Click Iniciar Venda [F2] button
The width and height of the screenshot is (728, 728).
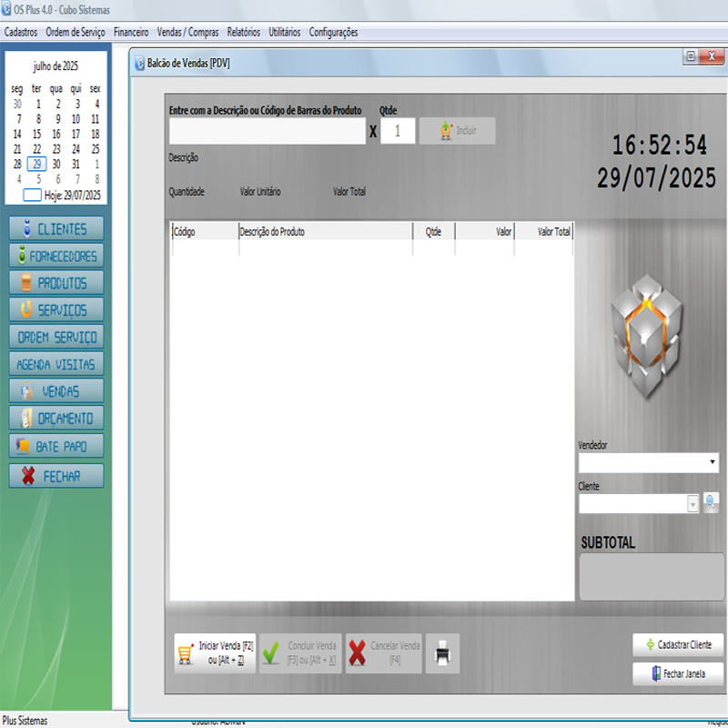tap(215, 653)
